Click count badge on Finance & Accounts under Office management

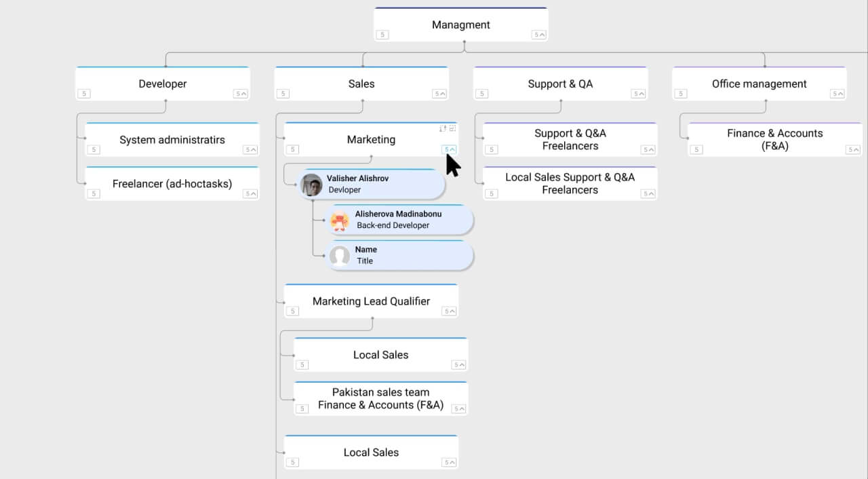tap(696, 149)
